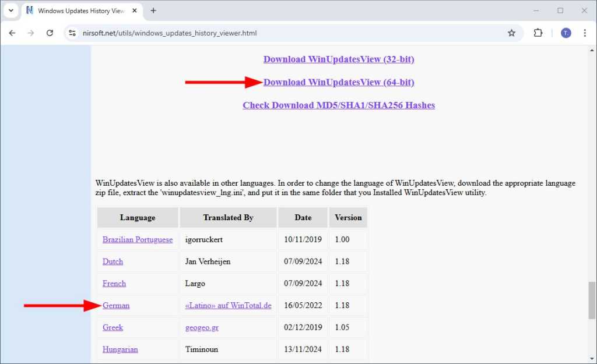Download WinUpdatesView (32-bit)

coord(339,59)
